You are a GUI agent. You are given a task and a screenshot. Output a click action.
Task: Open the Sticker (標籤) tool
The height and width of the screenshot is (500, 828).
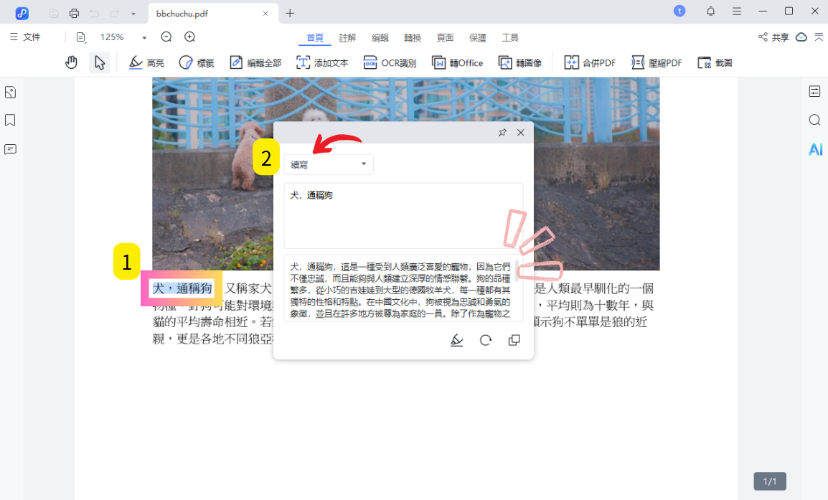pyautogui.click(x=196, y=63)
